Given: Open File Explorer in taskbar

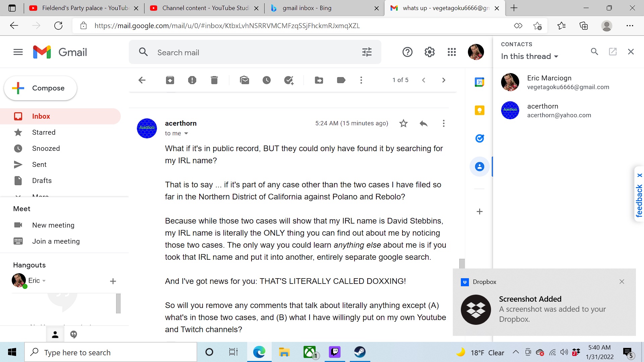Looking at the screenshot, I should pyautogui.click(x=284, y=352).
